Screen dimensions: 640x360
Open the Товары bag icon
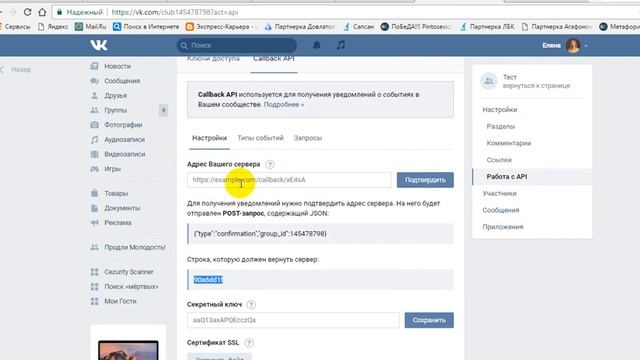pyautogui.click(x=94, y=193)
